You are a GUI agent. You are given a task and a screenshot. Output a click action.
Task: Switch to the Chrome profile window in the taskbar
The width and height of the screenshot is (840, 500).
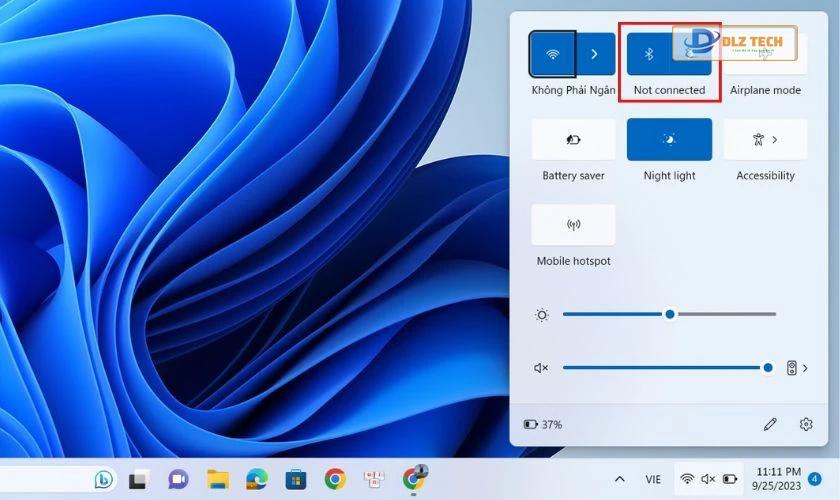point(414,477)
